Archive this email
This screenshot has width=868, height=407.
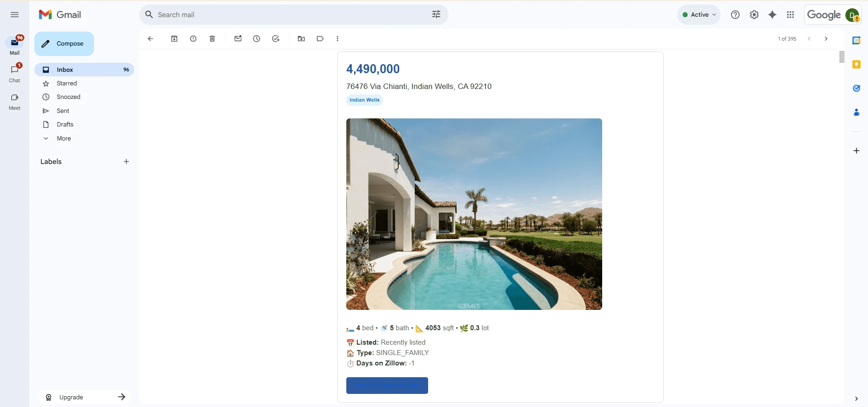pos(174,39)
